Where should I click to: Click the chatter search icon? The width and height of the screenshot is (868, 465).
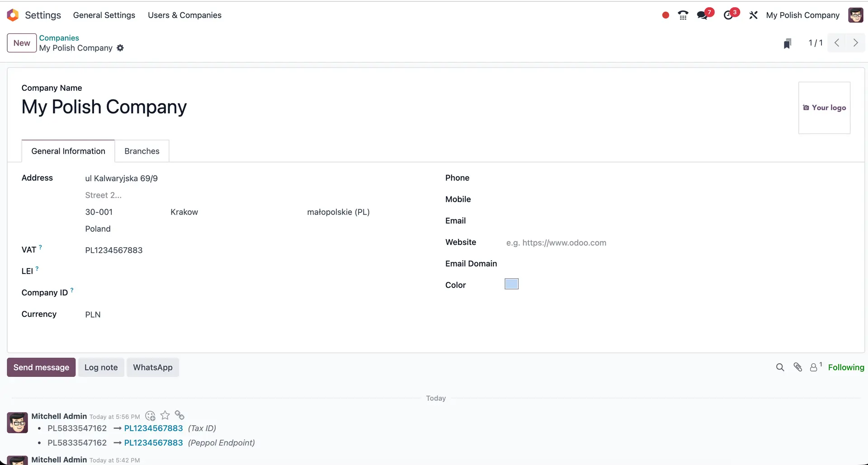coord(780,367)
